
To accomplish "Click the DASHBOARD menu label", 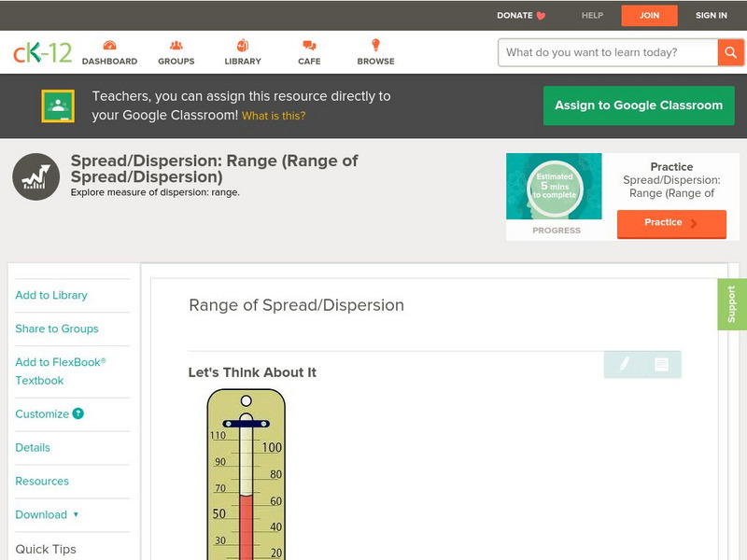I will (109, 61).
